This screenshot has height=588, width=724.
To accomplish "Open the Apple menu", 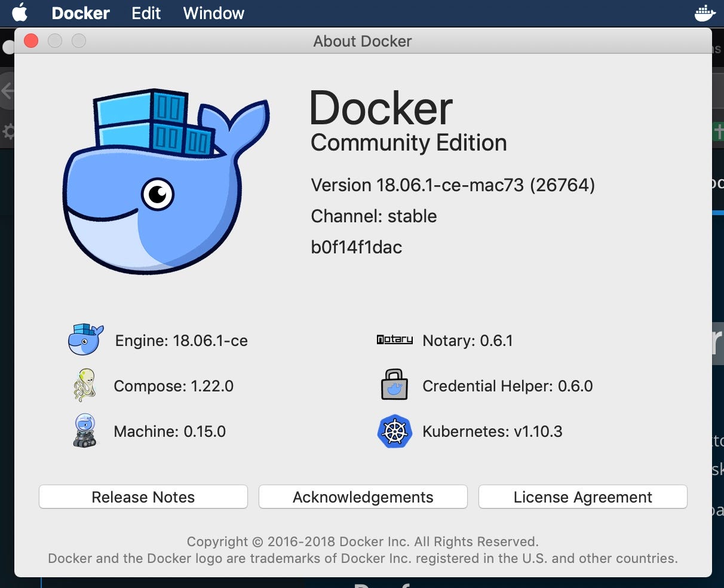I will (x=20, y=13).
